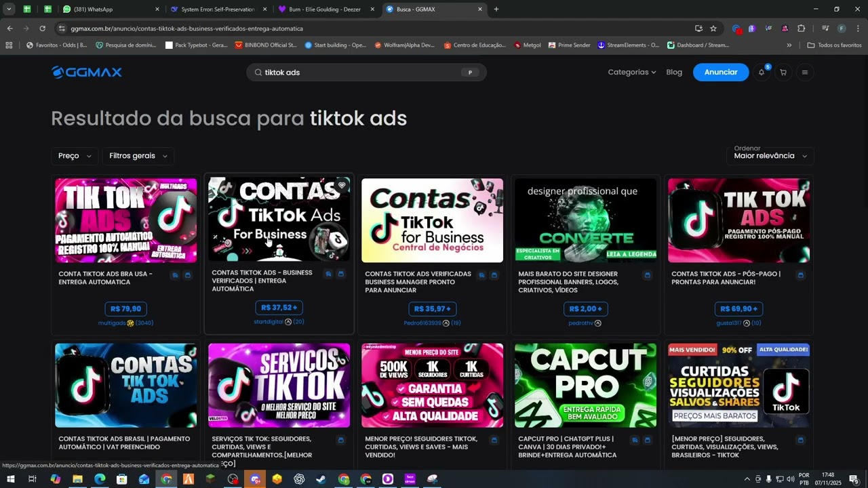Open the Chrome extensions puzzle icon

[801, 28]
